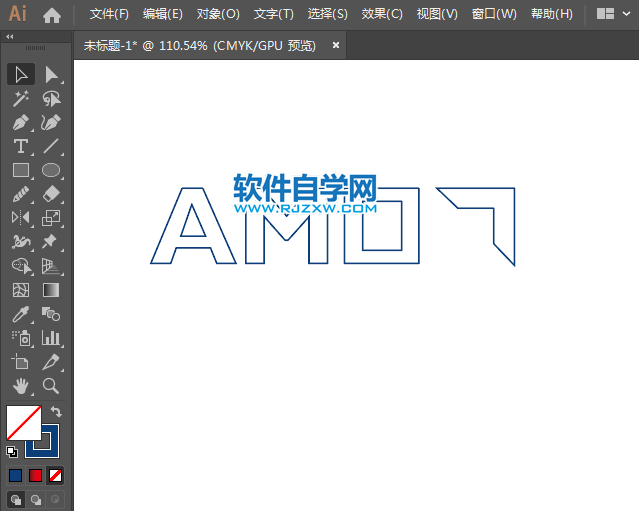Open the 视图(V) menu
639x511 pixels.
point(437,14)
